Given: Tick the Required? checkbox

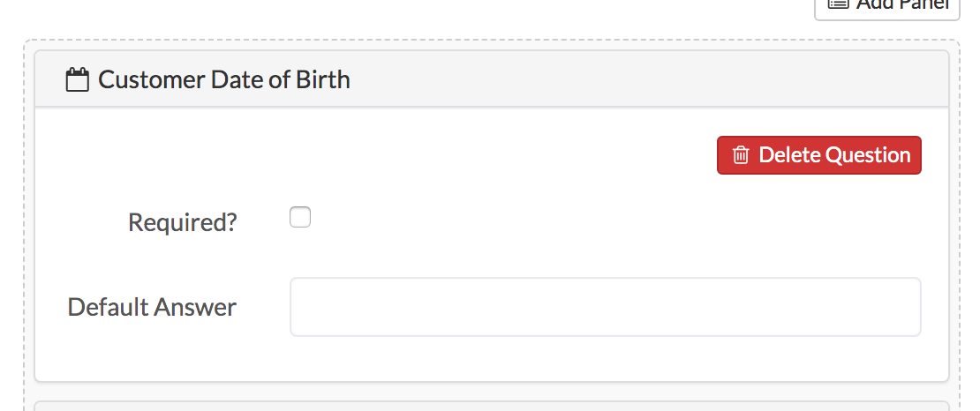Looking at the screenshot, I should (300, 217).
